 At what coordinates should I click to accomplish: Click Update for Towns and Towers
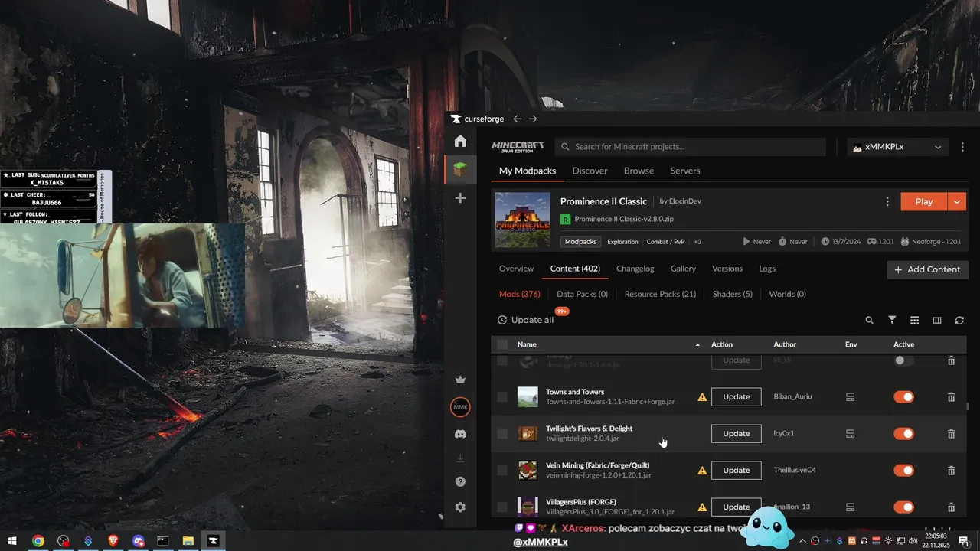coord(737,397)
